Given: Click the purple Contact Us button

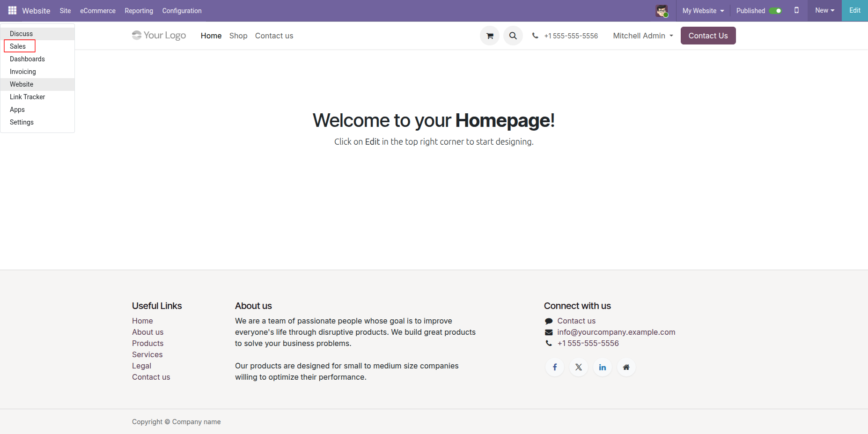Looking at the screenshot, I should pos(708,36).
